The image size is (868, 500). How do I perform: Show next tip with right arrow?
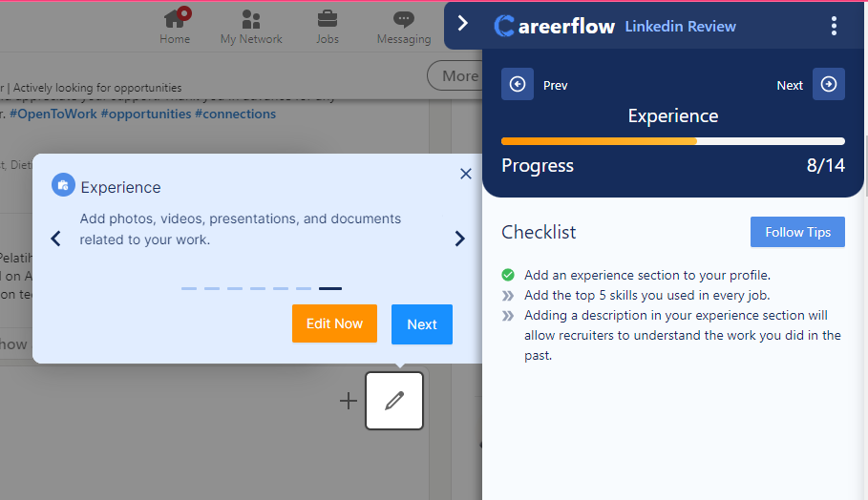pos(459,239)
